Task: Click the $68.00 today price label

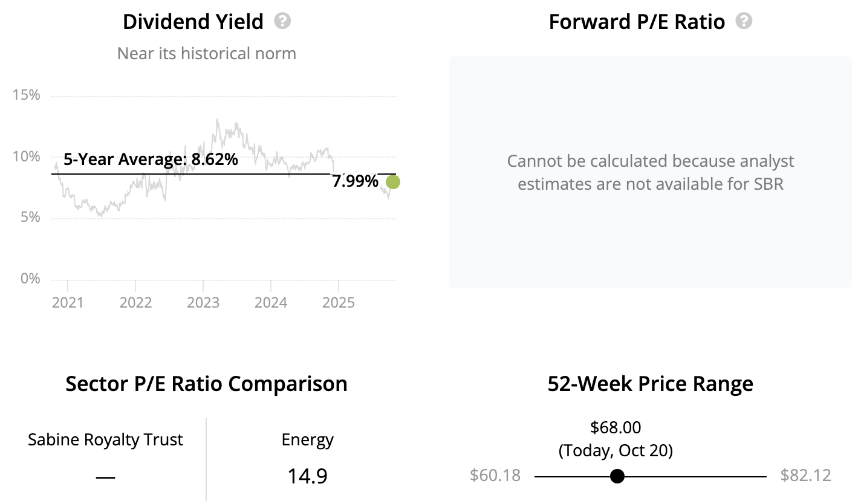Action: [x=616, y=428]
